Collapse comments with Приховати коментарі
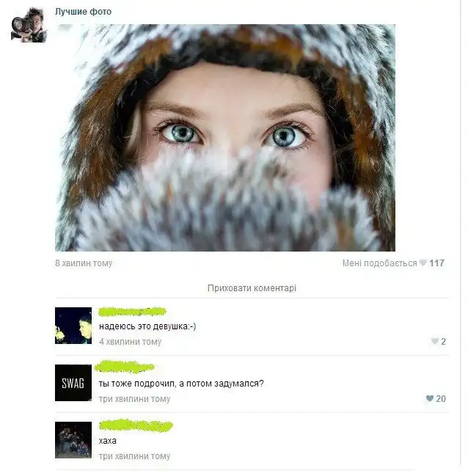468x476 pixels. click(252, 288)
